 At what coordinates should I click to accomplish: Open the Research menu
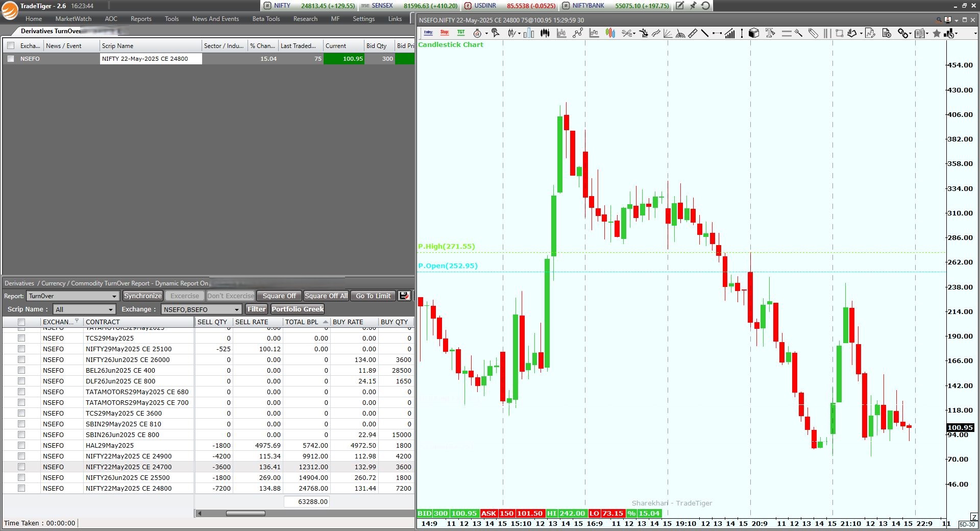305,19
